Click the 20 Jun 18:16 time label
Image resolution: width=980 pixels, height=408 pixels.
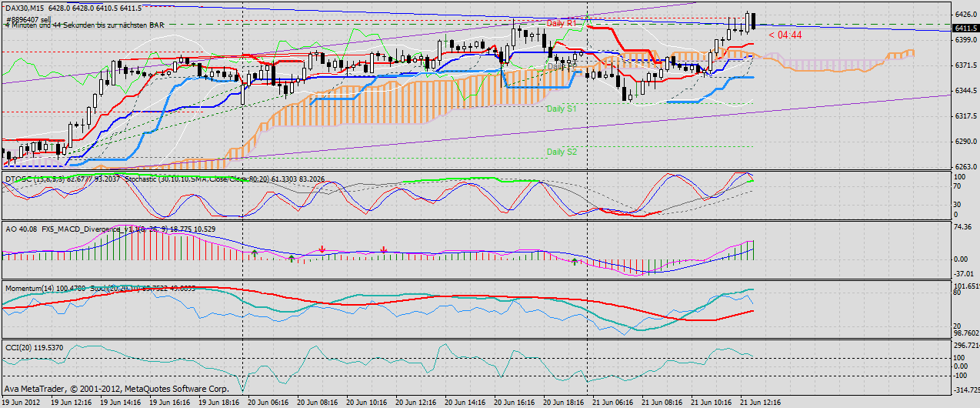click(563, 402)
